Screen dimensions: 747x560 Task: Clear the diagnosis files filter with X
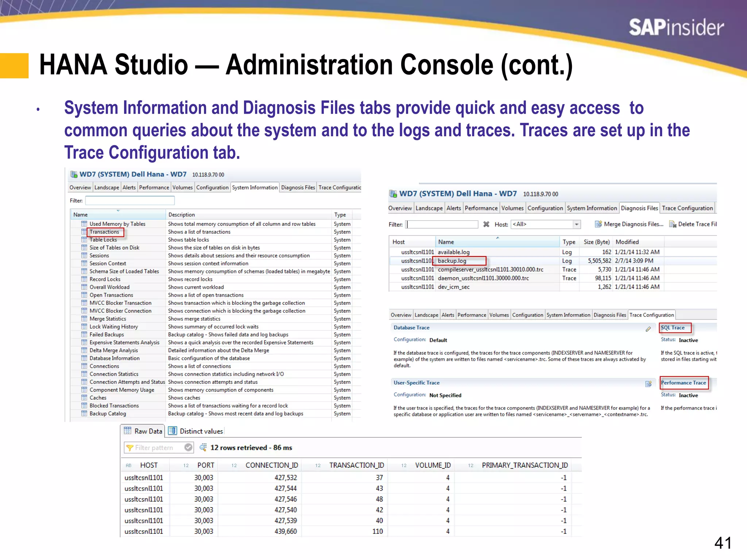[486, 224]
